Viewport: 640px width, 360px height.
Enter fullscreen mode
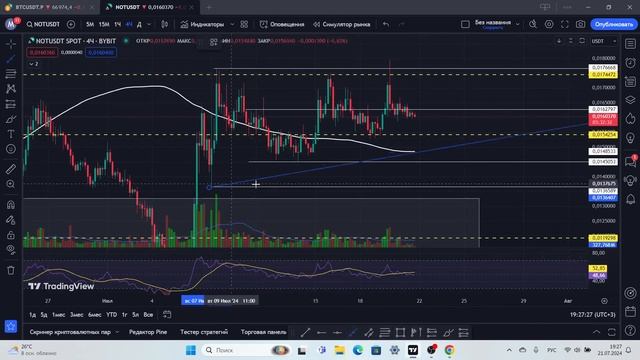point(564,24)
